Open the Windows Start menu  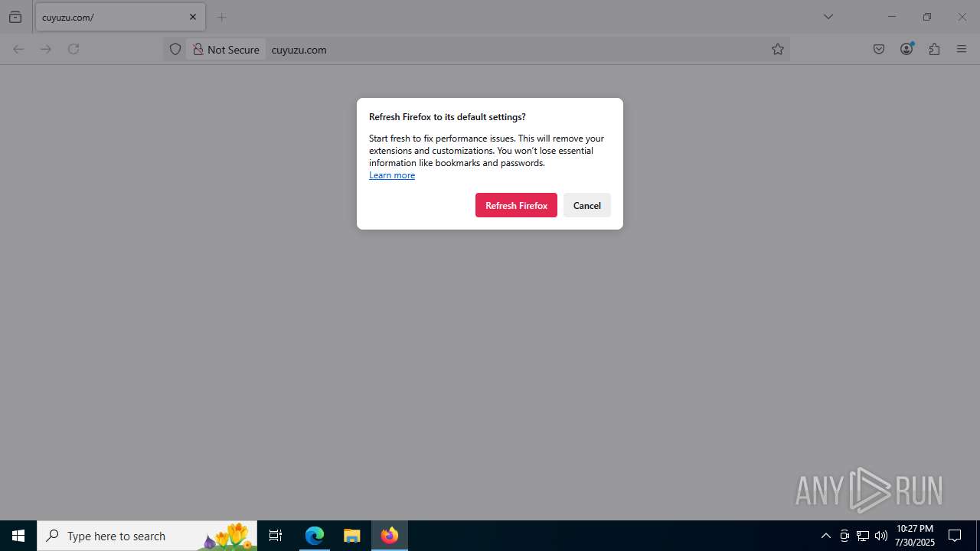tap(18, 536)
